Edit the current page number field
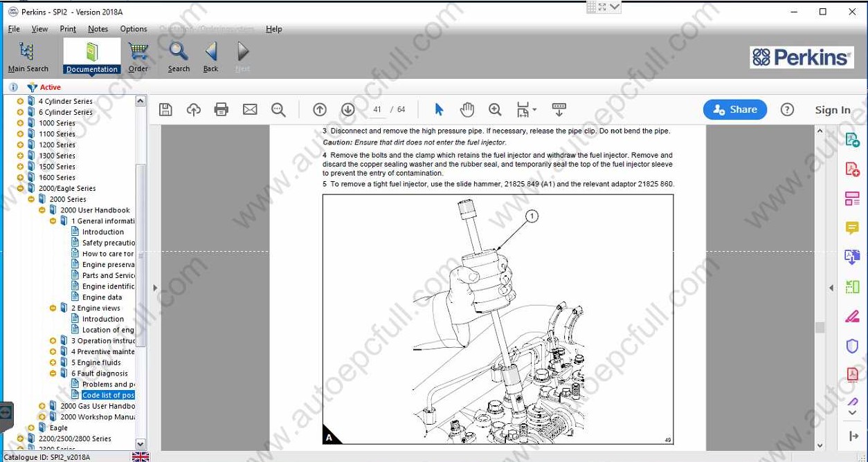This screenshot has height=462, width=868. tap(377, 109)
